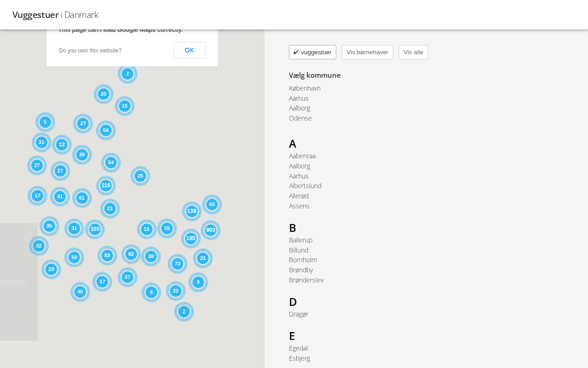588x368 pixels.
Task: Click the Vuggestuer i Danmark site title
Action: 55,15
